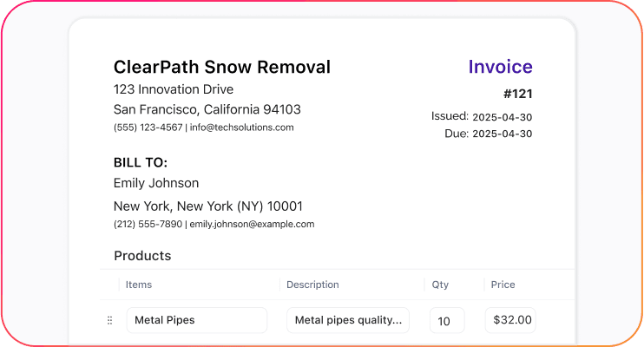Select the customer name Emily Johnson
Viewport: 644px width, 347px height.
[x=156, y=183]
